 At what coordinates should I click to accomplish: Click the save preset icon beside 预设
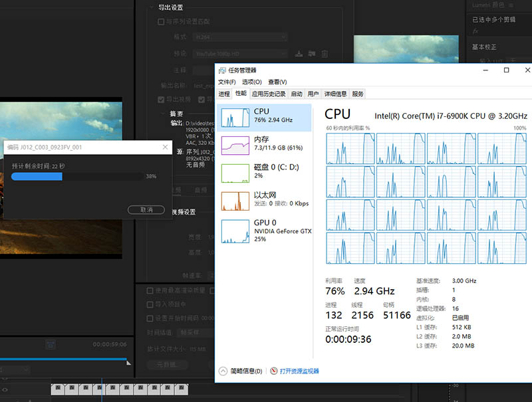click(x=299, y=54)
